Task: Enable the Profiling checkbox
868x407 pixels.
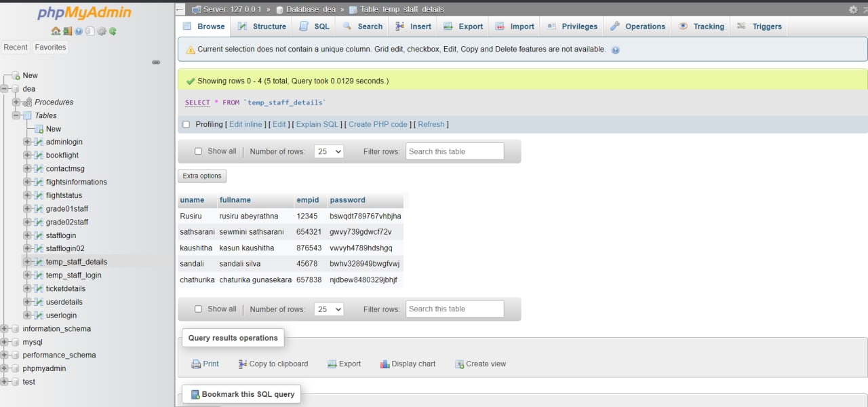Action: (x=186, y=125)
